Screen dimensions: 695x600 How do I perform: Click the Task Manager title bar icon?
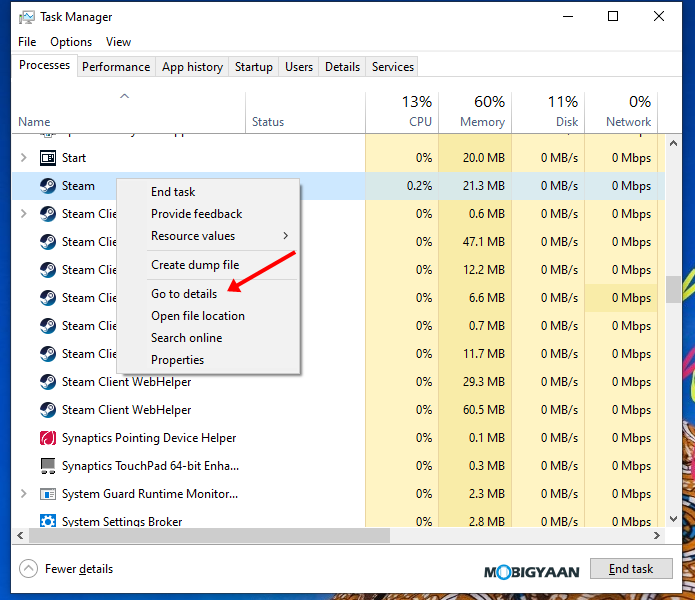[26, 17]
